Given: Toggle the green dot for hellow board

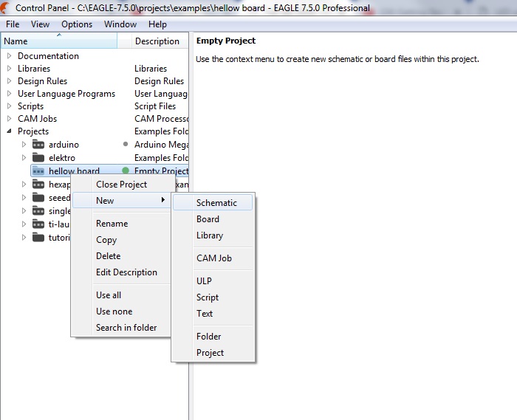Looking at the screenshot, I should coord(126,171).
